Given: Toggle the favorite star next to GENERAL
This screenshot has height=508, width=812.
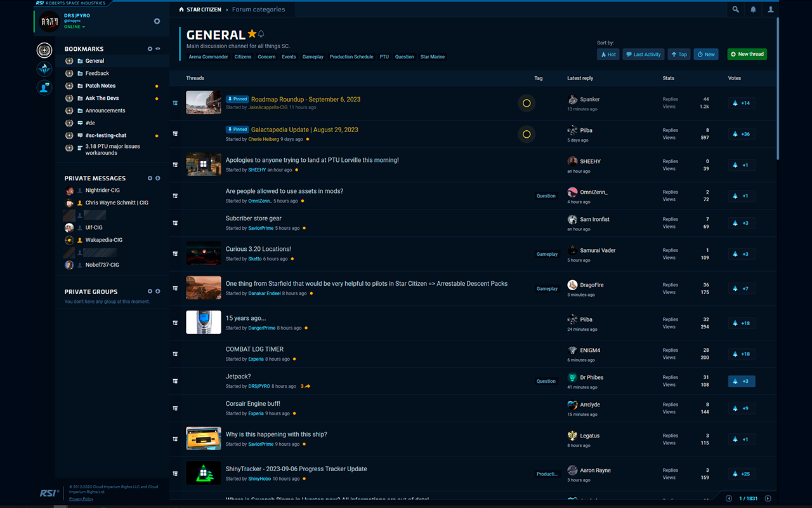Looking at the screenshot, I should (252, 34).
